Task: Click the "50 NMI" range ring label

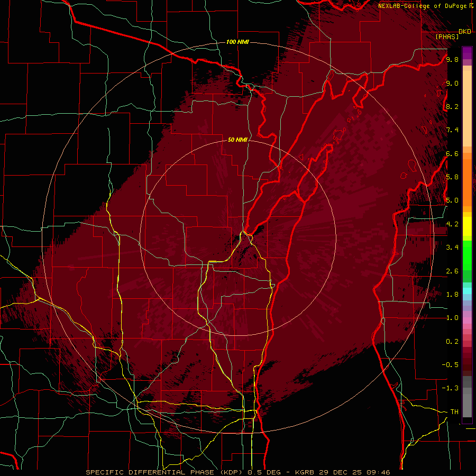Action: point(237,140)
